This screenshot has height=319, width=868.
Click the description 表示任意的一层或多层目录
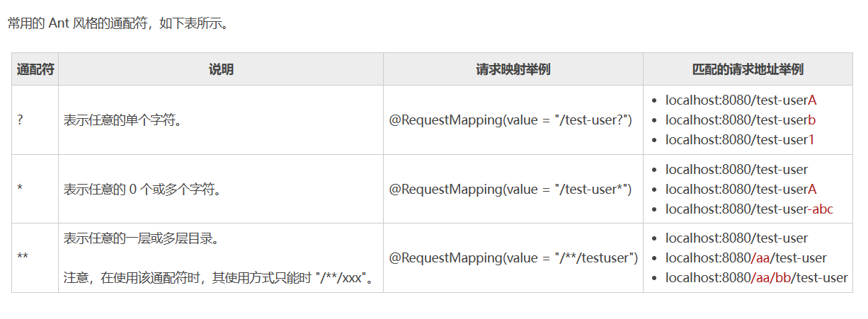(x=142, y=238)
